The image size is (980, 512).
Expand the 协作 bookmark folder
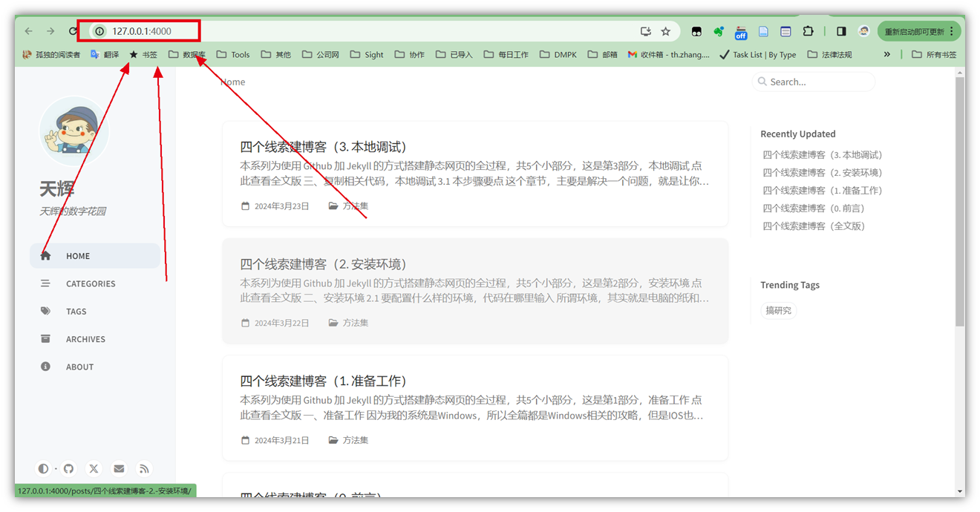[x=410, y=54]
